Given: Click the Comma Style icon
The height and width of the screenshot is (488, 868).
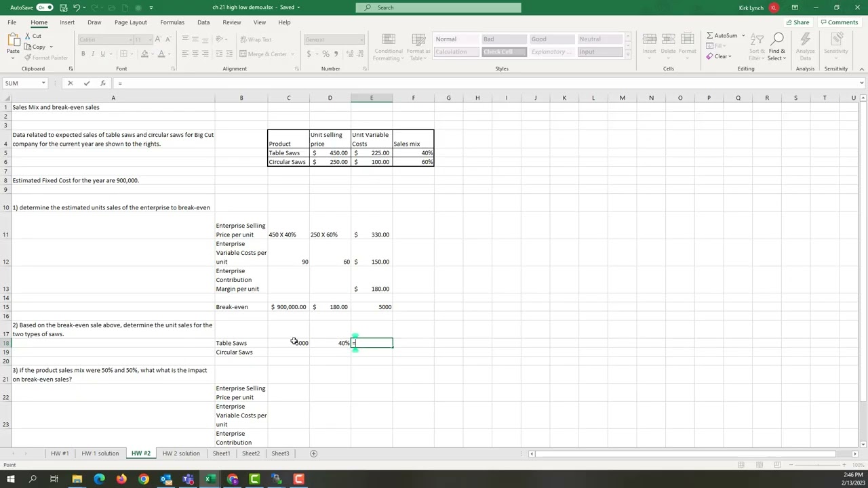Looking at the screenshot, I should pyautogui.click(x=336, y=54).
